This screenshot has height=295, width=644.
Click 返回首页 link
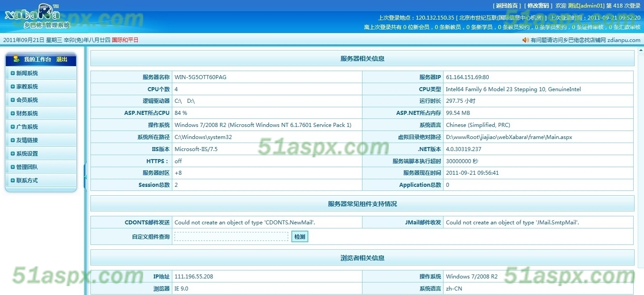tap(507, 6)
